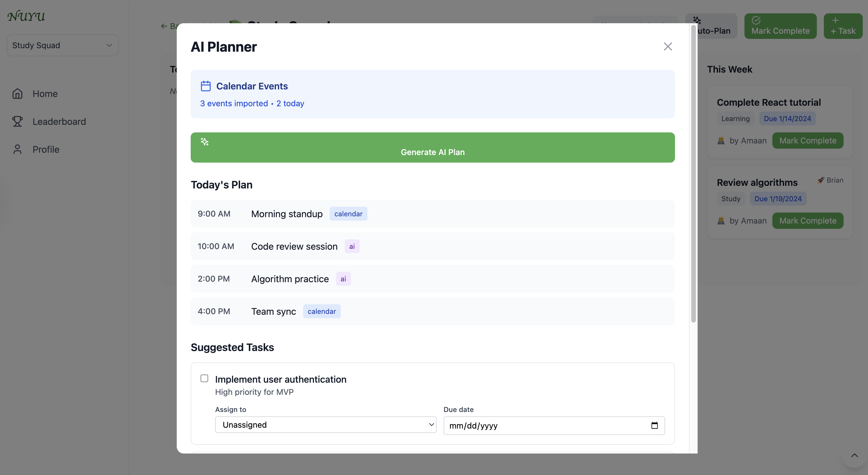Click the NUYU logo

pos(26,16)
